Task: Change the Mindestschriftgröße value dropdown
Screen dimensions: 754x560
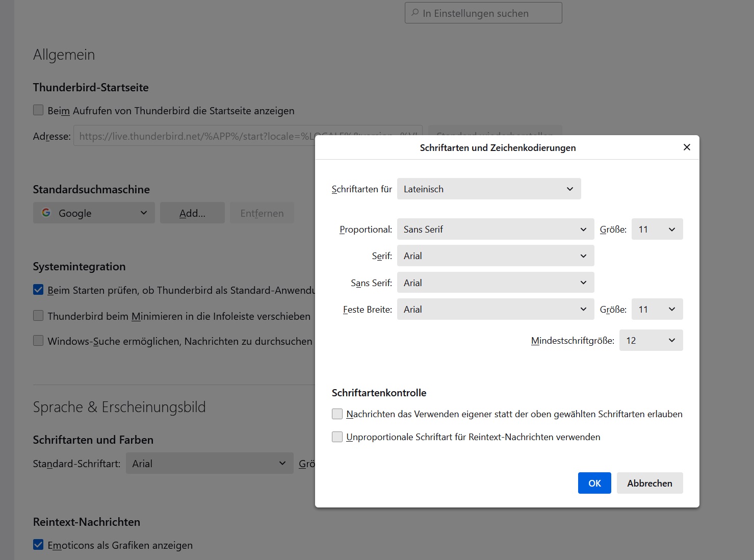Action: 651,341
